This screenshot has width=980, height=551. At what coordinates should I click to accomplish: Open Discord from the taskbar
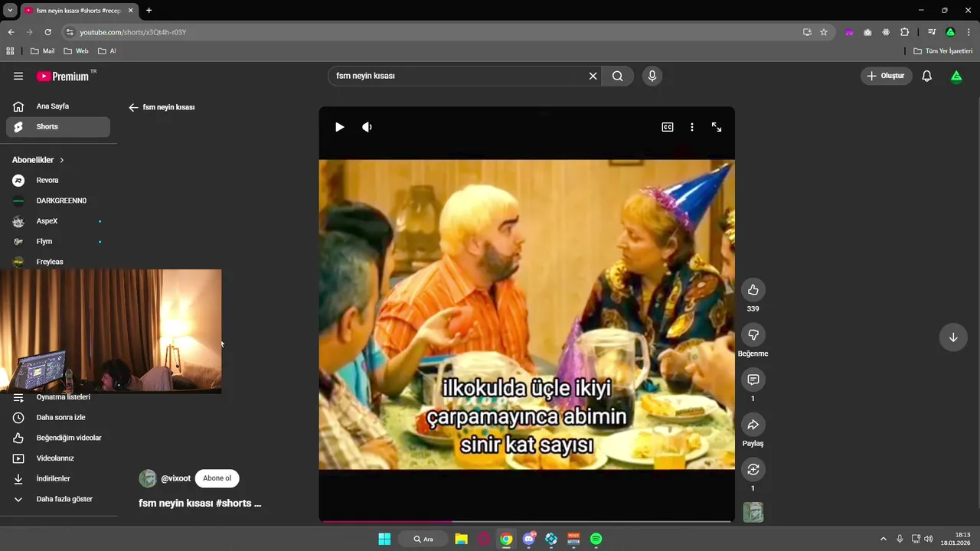coord(528,539)
